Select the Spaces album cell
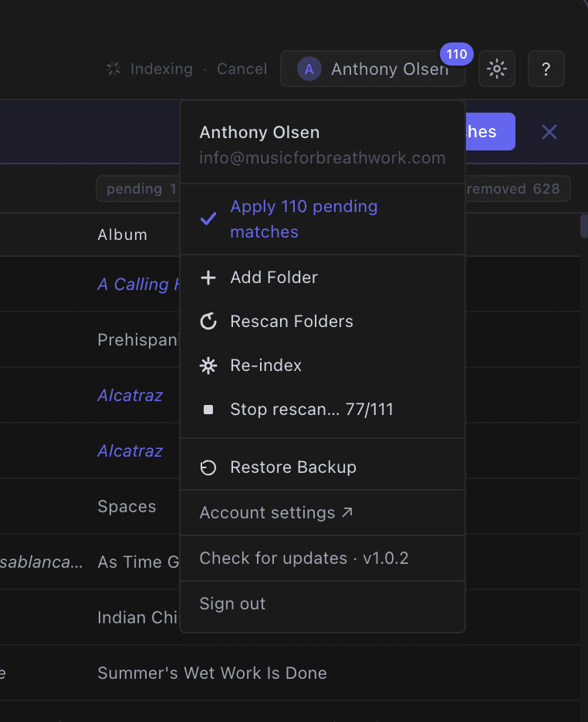Viewport: 588px width, 722px height. click(x=127, y=507)
